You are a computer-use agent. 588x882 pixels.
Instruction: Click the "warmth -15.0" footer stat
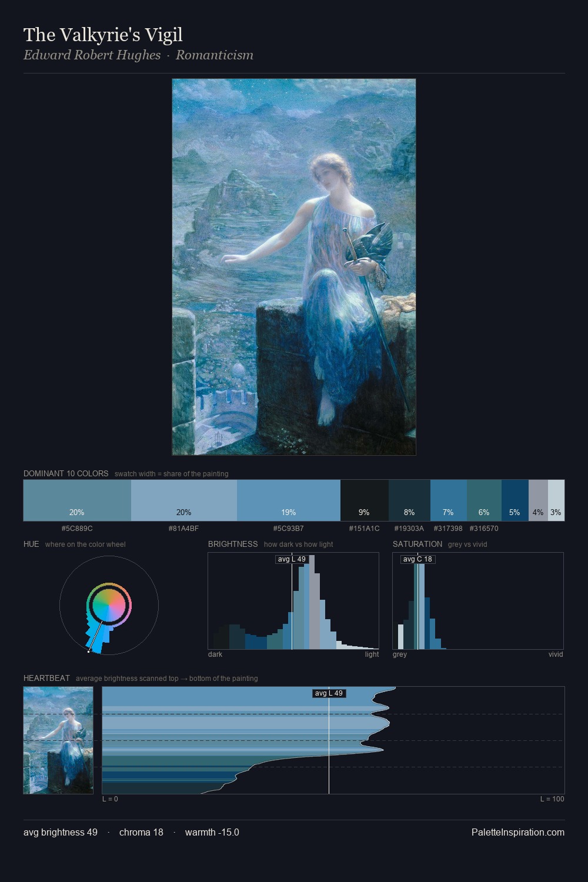(x=212, y=833)
